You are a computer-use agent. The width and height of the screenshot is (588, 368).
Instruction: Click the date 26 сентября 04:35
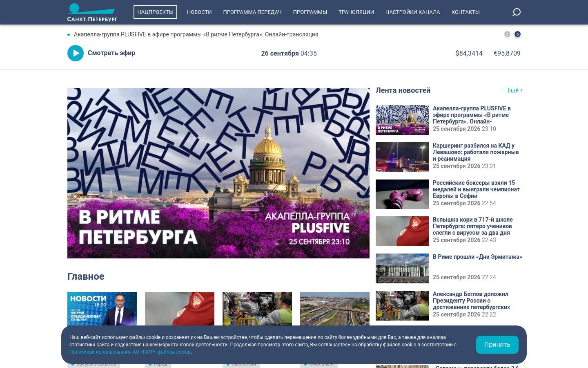pos(289,53)
